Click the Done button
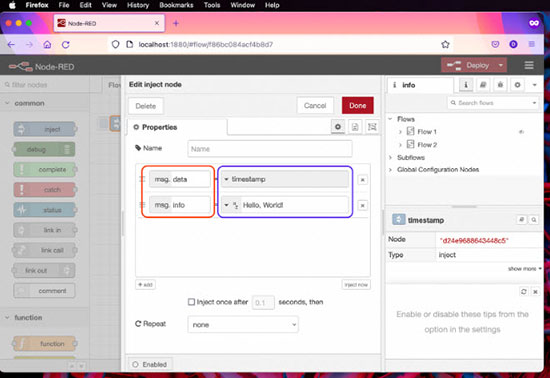This screenshot has height=378, width=550. [357, 106]
